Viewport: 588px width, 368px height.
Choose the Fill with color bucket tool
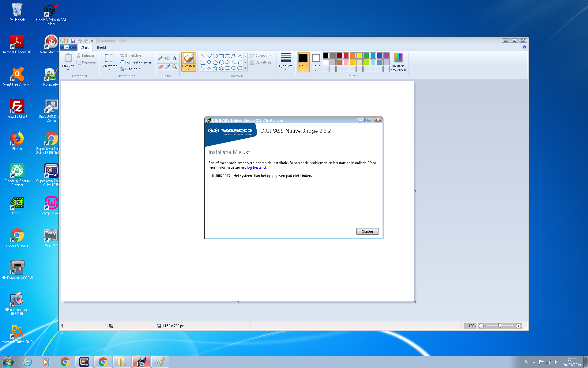167,58
